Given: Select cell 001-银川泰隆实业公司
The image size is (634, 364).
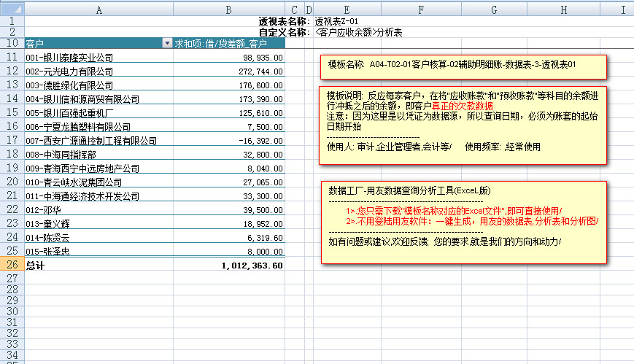Looking at the screenshot, I should [x=98, y=58].
